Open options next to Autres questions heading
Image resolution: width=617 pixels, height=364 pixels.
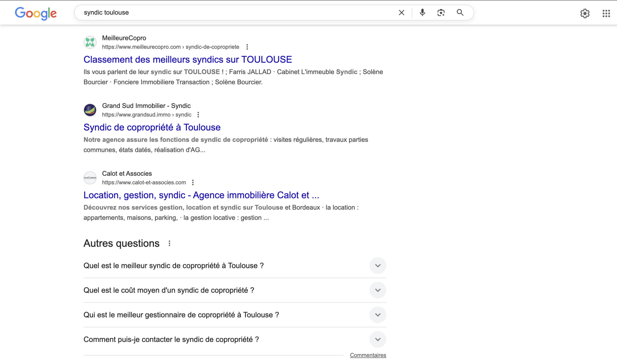(x=169, y=243)
